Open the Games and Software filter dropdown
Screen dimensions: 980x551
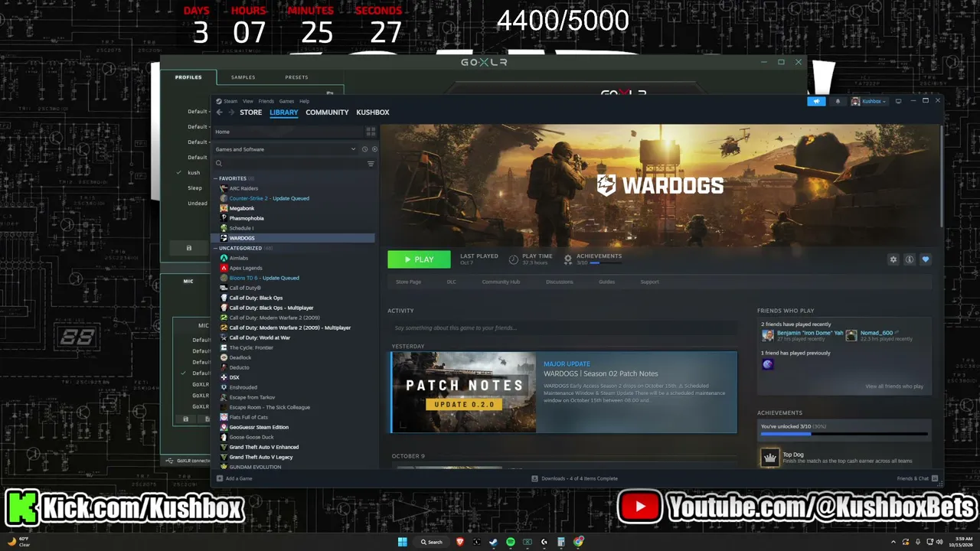point(286,149)
